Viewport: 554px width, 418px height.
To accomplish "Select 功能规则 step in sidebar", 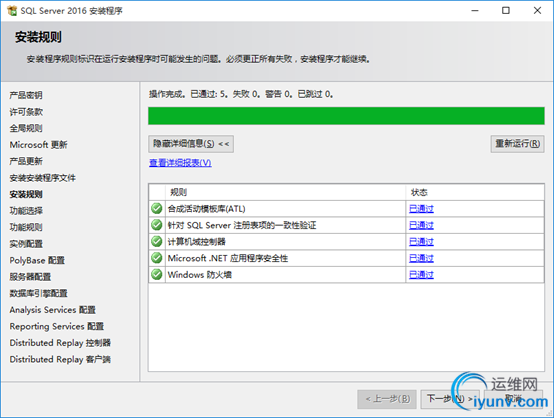I will pos(26,227).
